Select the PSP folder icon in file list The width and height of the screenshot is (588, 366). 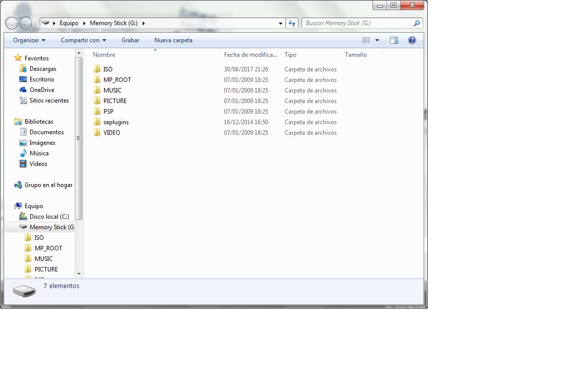97,111
